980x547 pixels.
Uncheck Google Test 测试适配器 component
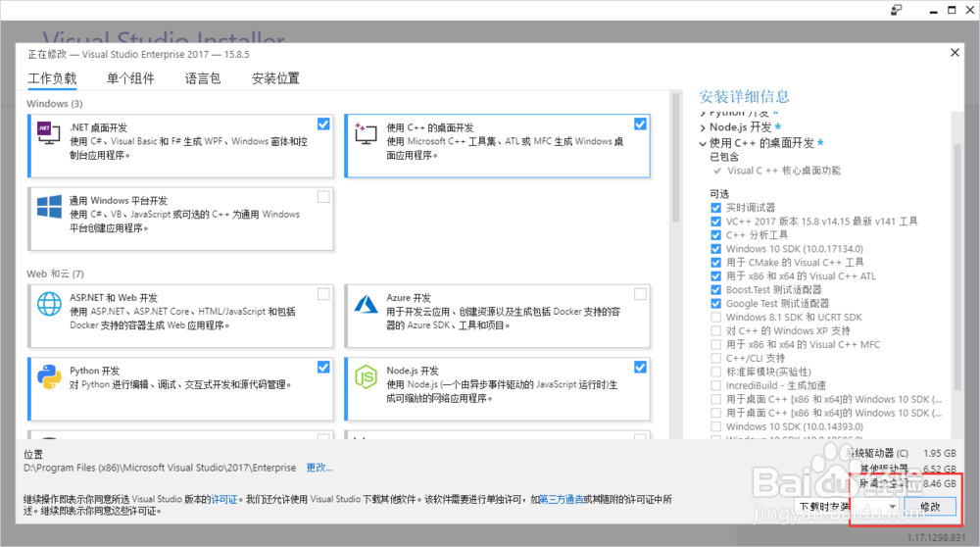pos(715,304)
